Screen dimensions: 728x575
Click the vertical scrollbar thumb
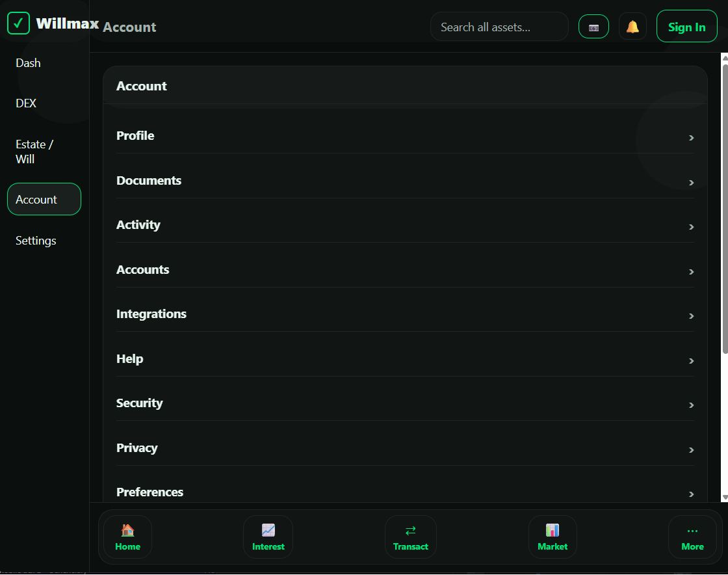(x=725, y=209)
